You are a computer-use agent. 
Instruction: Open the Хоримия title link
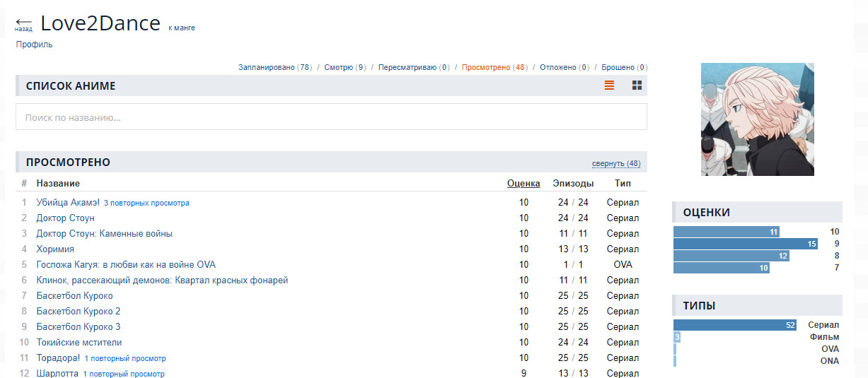click(x=55, y=249)
